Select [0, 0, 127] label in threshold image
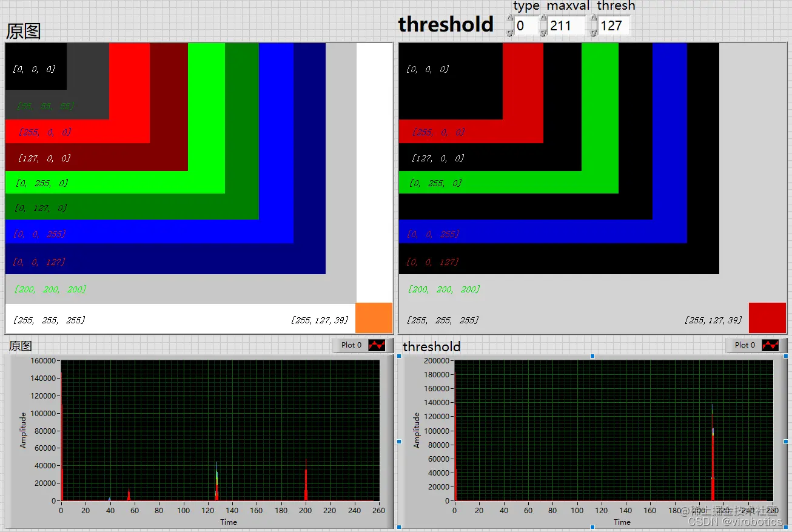This screenshot has width=792, height=532. [x=432, y=262]
